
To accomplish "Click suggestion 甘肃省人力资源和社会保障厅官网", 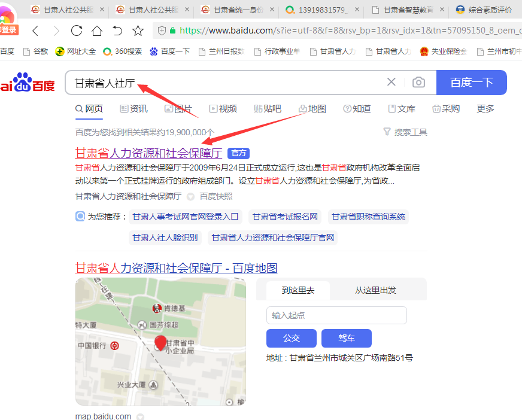I will 272,238.
